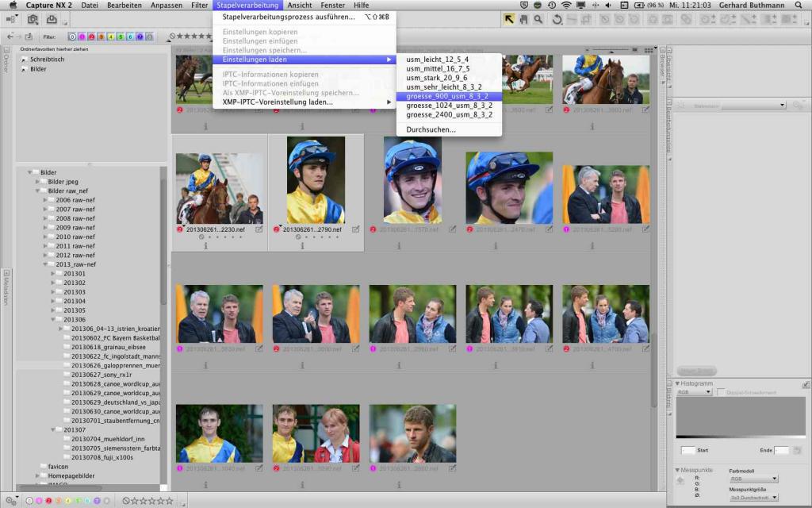Click thumbnail grid view icon

point(649,50)
